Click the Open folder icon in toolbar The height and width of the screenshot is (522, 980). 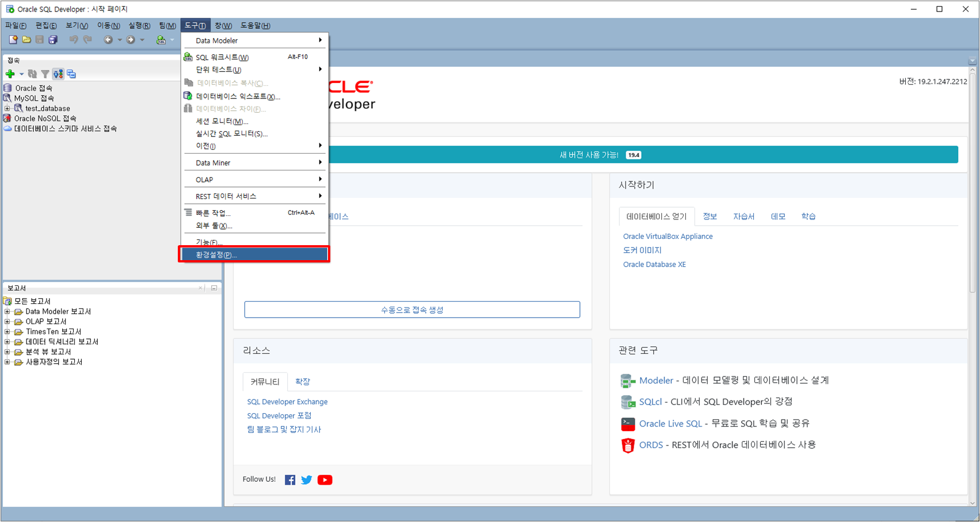tap(26, 40)
